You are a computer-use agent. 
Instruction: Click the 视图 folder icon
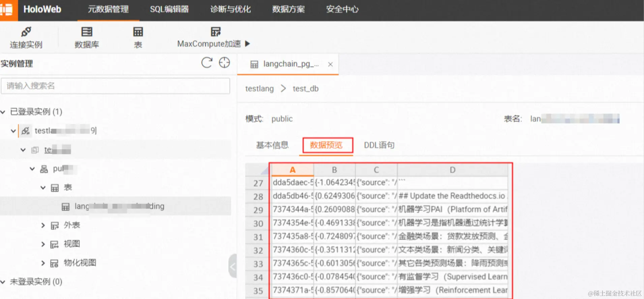(54, 244)
